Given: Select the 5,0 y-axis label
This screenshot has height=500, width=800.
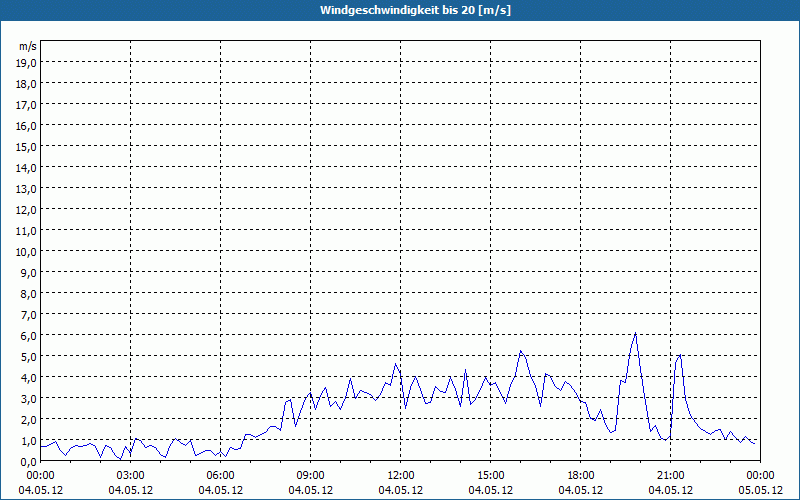Looking at the screenshot, I should (29, 357).
